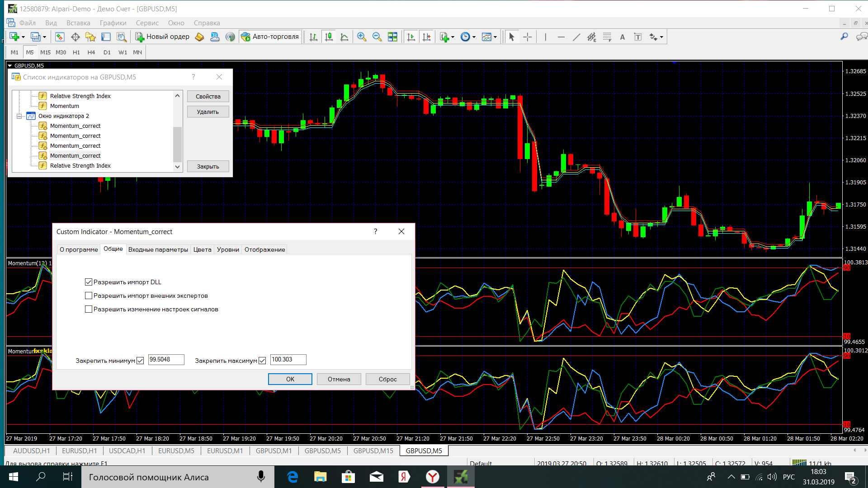The width and height of the screenshot is (868, 488).
Task: Toggle chart auto-scroll icon
Action: click(x=411, y=37)
